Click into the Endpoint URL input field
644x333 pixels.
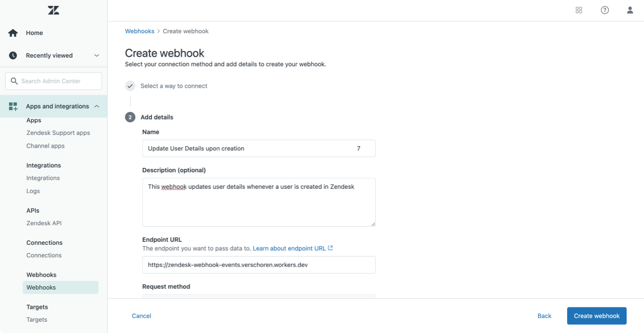259,265
